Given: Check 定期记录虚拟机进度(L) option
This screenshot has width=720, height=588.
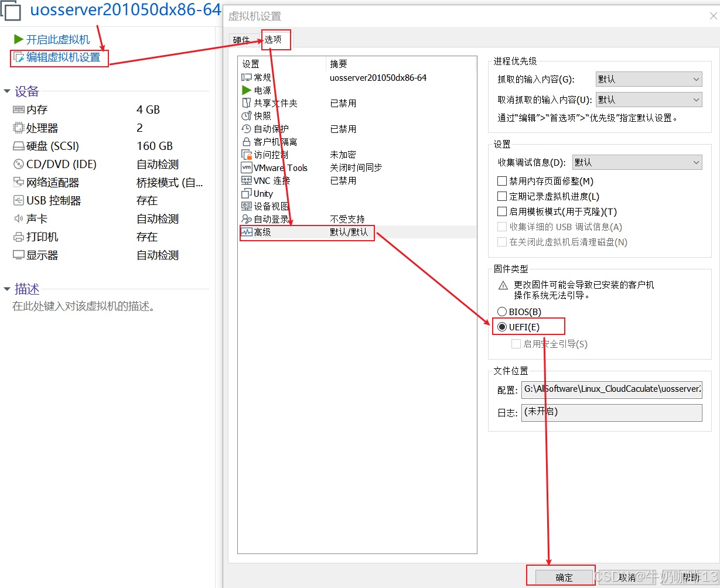Looking at the screenshot, I should point(501,197).
